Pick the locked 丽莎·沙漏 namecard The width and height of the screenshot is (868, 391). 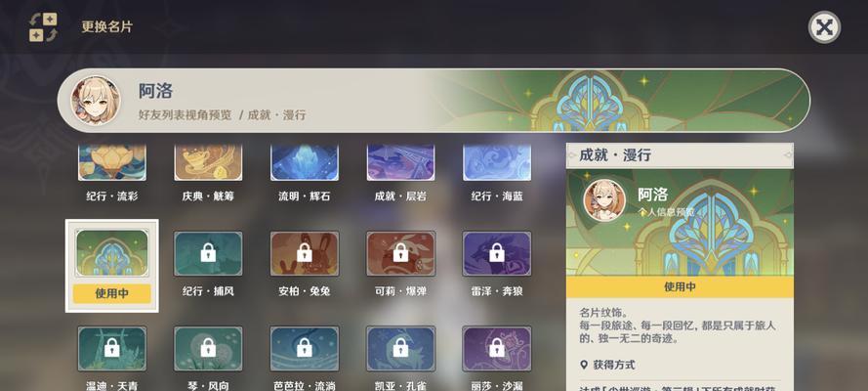coord(497,348)
